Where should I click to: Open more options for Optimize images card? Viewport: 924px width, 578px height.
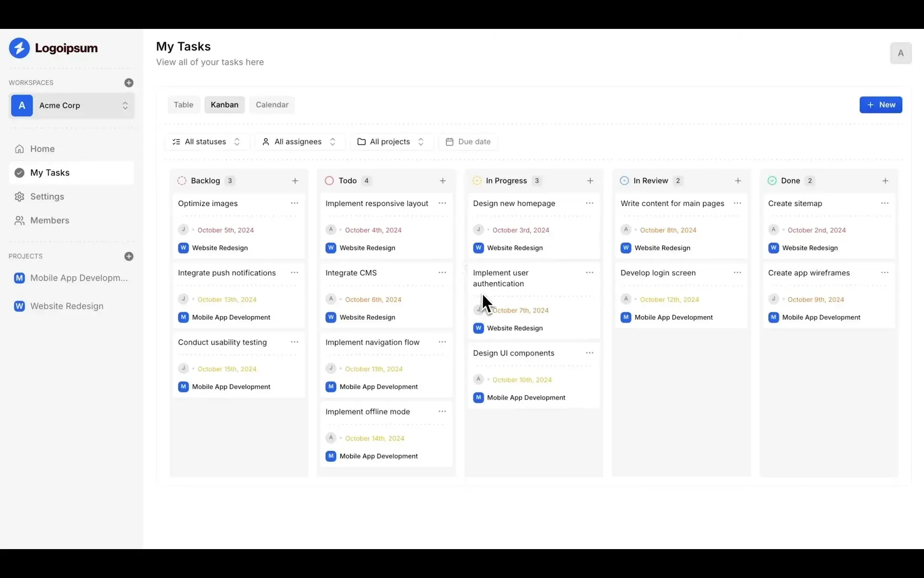pyautogui.click(x=295, y=203)
